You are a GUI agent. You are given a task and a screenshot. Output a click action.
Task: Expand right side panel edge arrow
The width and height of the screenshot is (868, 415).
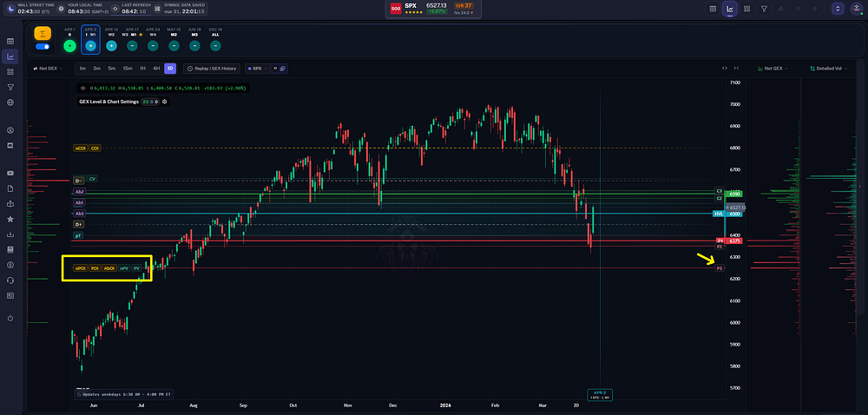(859, 187)
